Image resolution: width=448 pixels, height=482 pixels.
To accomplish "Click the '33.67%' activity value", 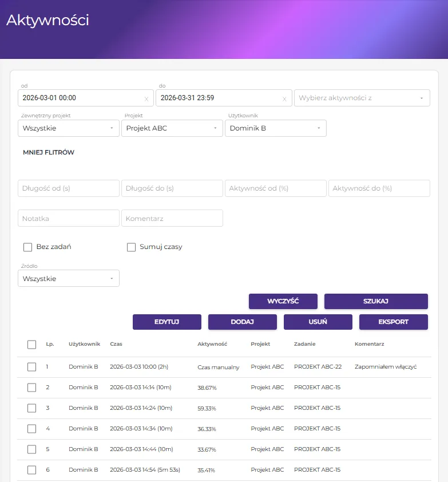I will coord(207,449).
